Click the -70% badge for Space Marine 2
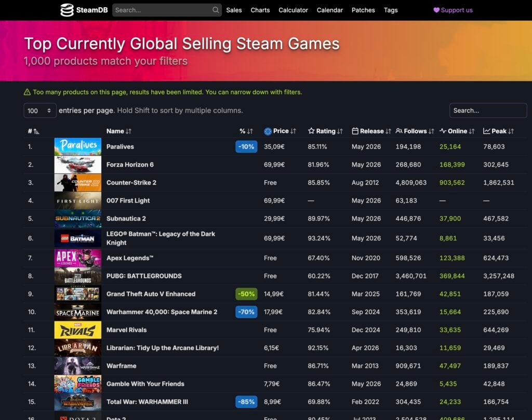This screenshot has height=420, width=532. point(246,312)
